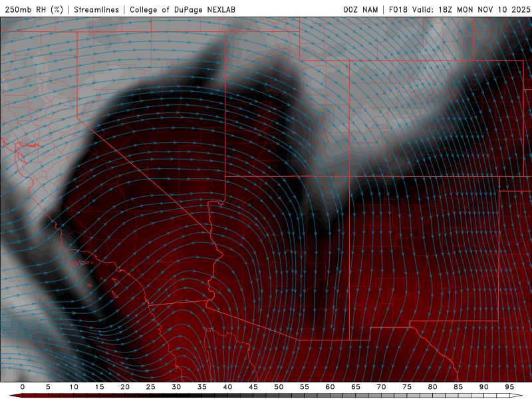Click the '65' label on the color scale
The width and height of the screenshot is (532, 399).
pos(356,387)
